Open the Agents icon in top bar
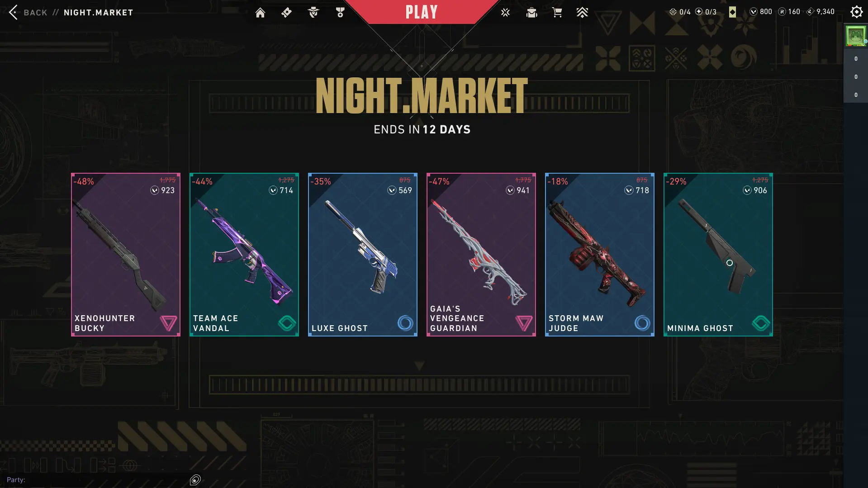This screenshot has height=488, width=868. coord(313,13)
